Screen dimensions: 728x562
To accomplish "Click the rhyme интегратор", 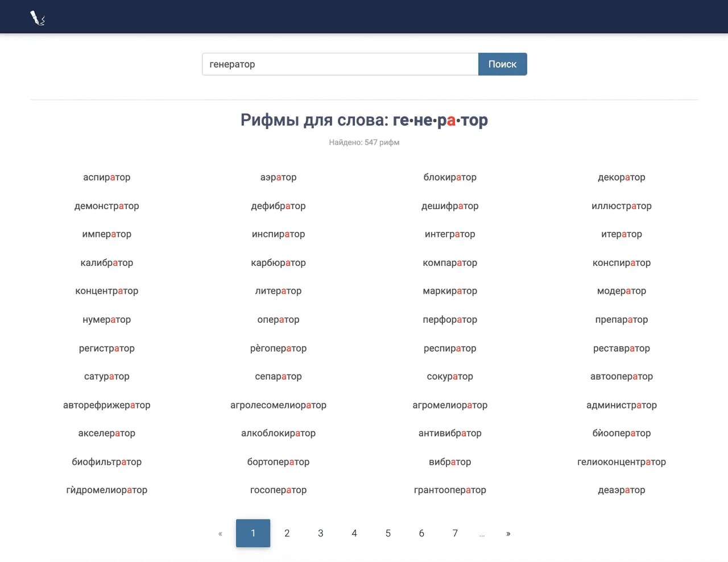I will 450,234.
